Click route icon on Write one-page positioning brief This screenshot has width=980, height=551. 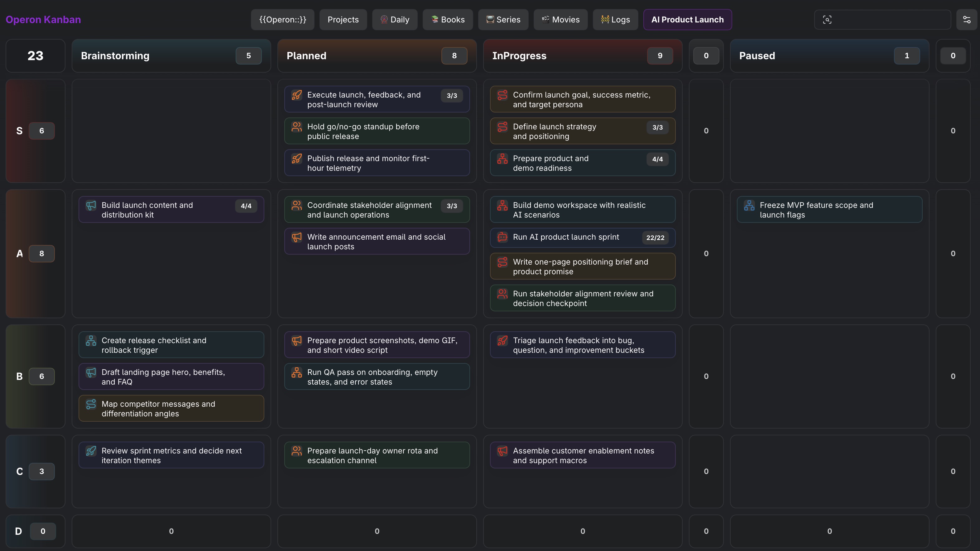click(502, 262)
